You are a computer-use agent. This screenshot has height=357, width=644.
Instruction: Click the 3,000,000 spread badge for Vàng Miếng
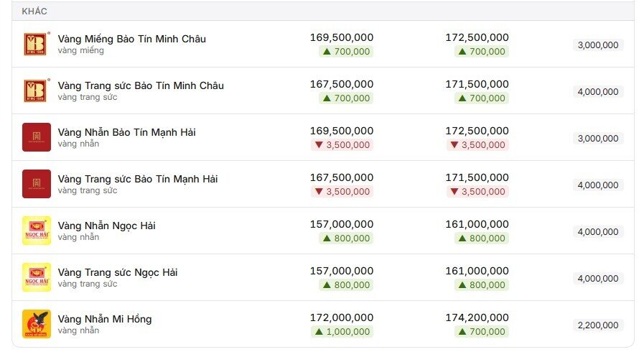pyautogui.click(x=598, y=45)
